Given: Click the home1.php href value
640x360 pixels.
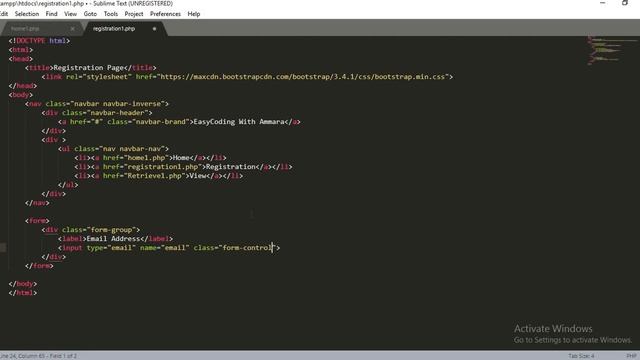Looking at the screenshot, I should click(146, 158).
